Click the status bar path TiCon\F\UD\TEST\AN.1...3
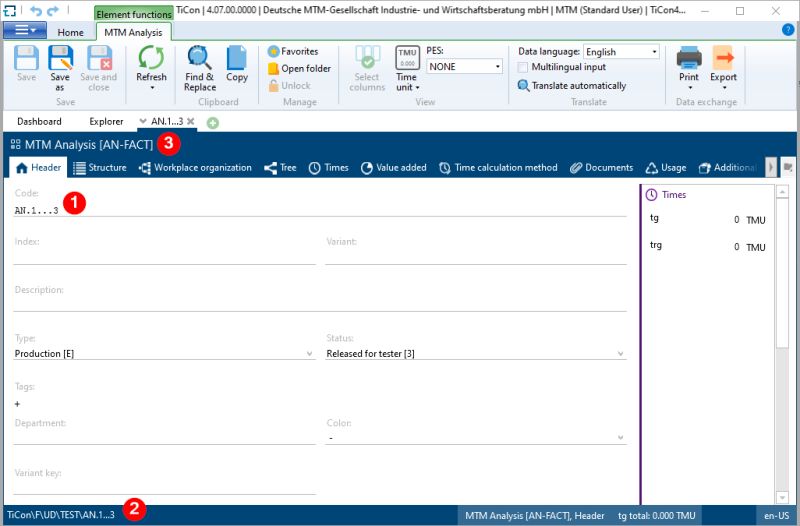The width and height of the screenshot is (800, 526). pos(61,515)
